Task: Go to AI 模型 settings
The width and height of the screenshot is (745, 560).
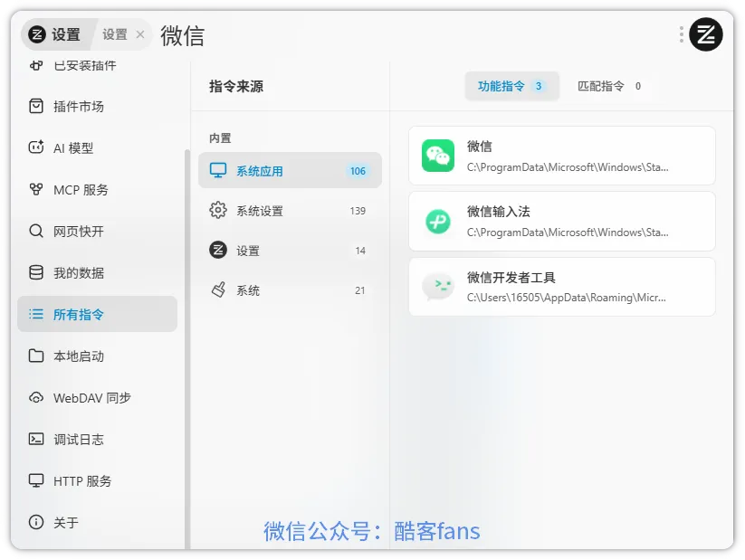Action: (98, 147)
